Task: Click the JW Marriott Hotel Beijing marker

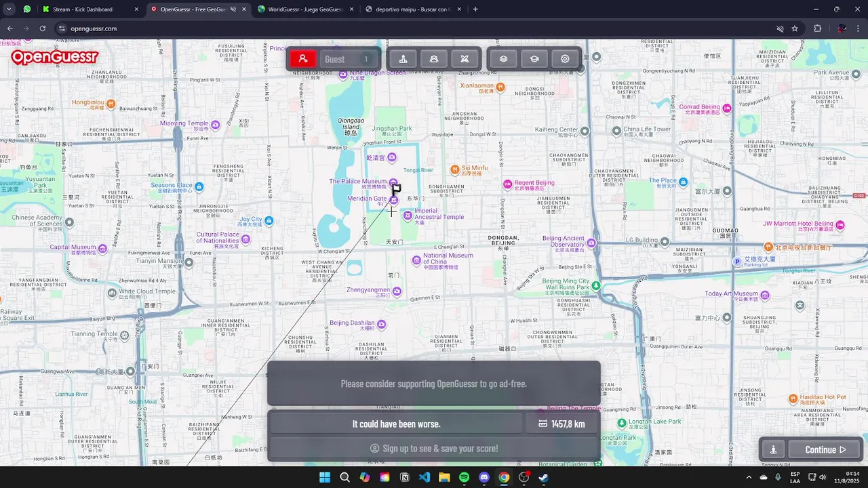Action: click(x=840, y=225)
